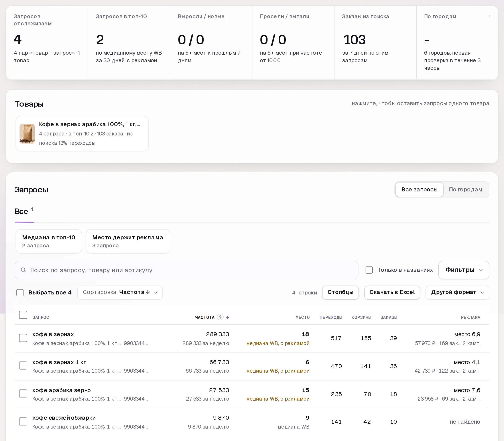Screen dimensions: 504x441
Task: Select the checkbox for кофе арабика зерно
Action: tap(23, 393)
